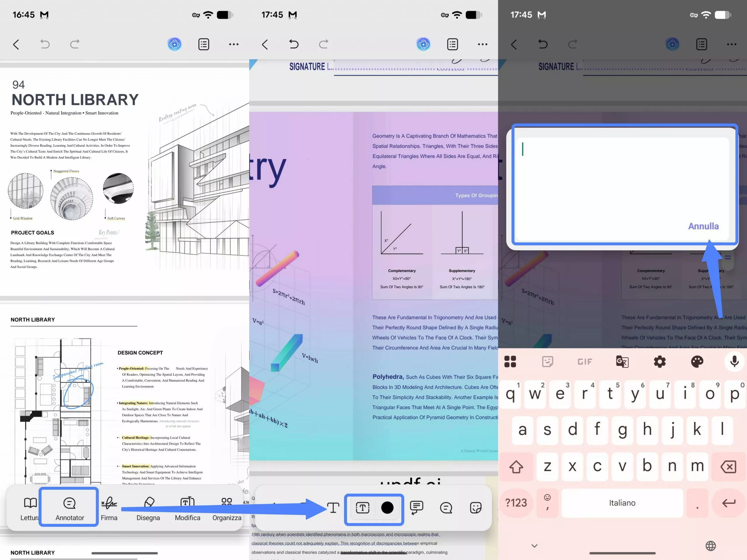
Task: Tap the AI assistant icon in left screen
Action: pos(174,44)
